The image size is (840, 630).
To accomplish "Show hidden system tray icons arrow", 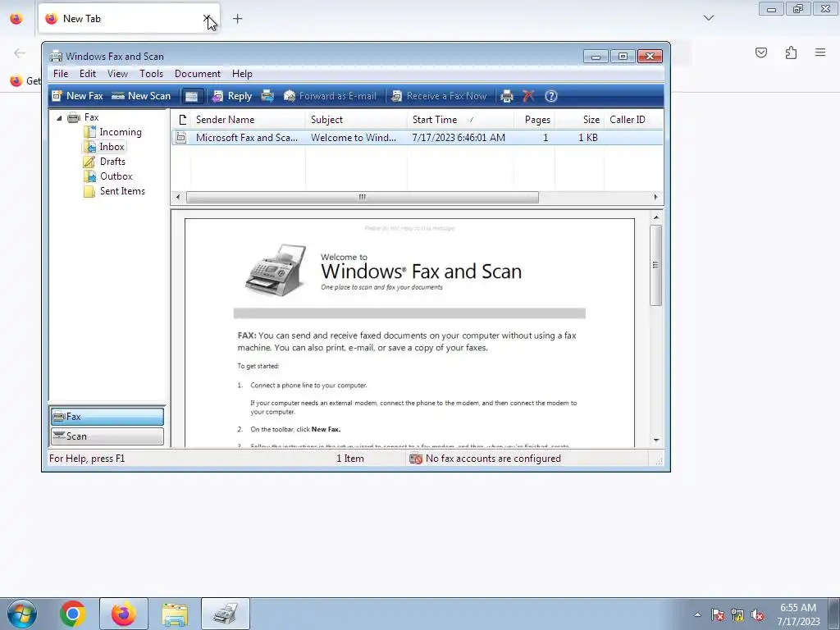I will pyautogui.click(x=697, y=614).
